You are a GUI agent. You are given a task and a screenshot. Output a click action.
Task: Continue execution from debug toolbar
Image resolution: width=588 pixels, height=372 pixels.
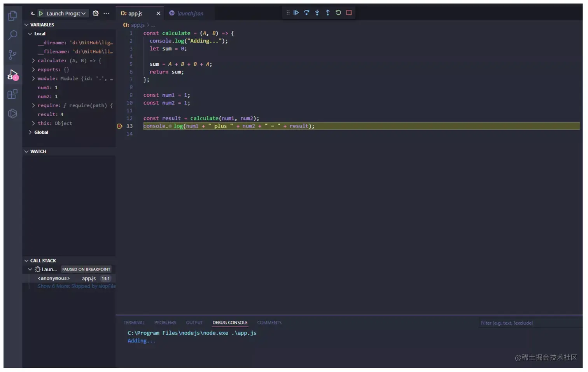click(x=296, y=13)
